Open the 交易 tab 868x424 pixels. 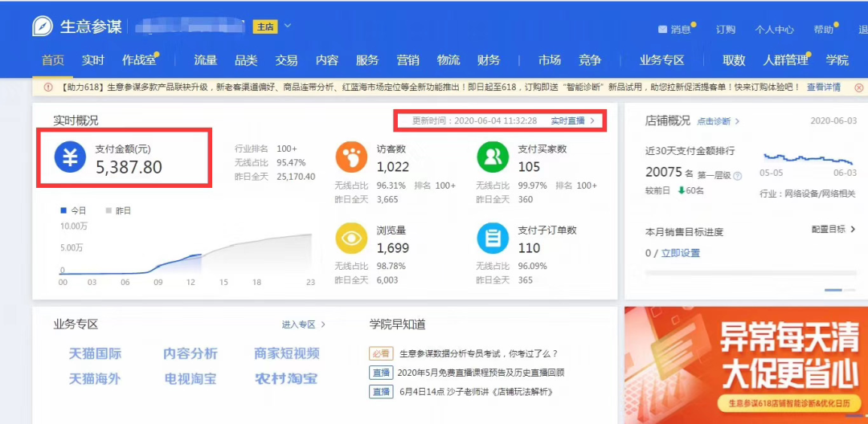[286, 60]
